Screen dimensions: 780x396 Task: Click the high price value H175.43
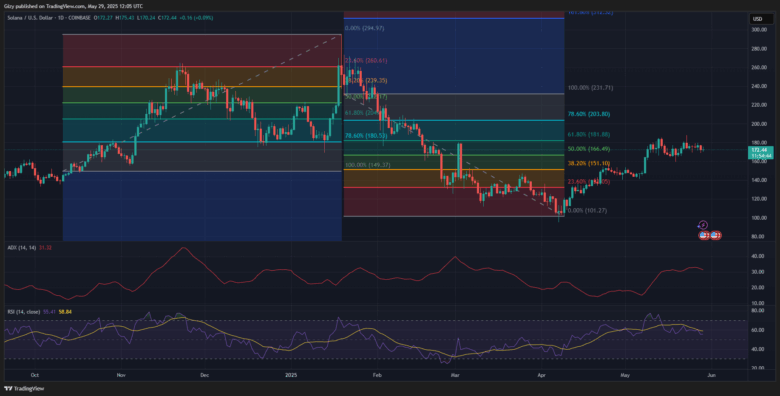[x=125, y=17]
